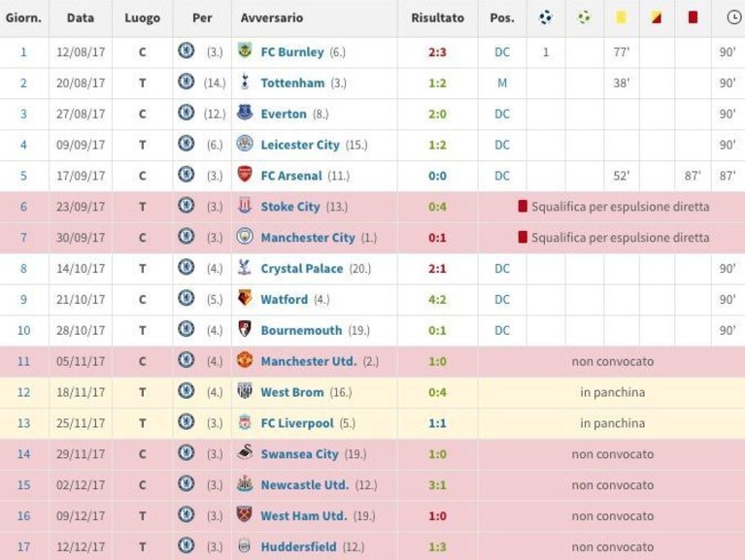
Task: Click the green assists ball icon header
Action: coord(584,17)
